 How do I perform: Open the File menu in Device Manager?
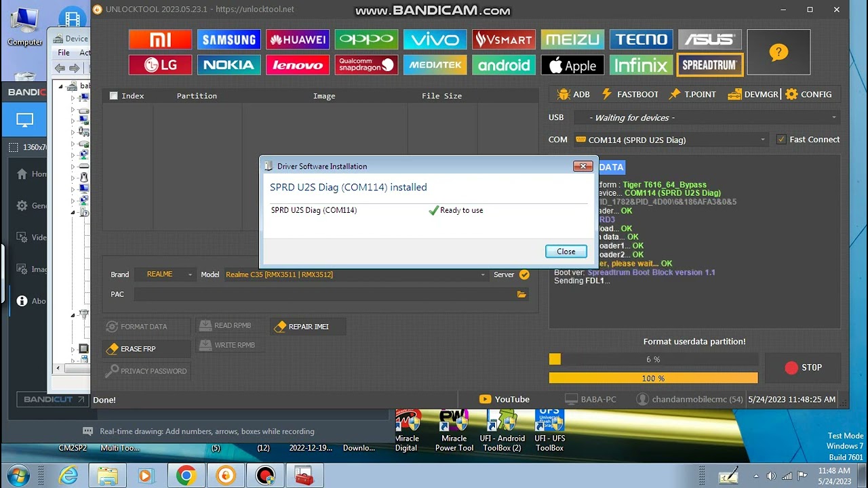click(64, 52)
